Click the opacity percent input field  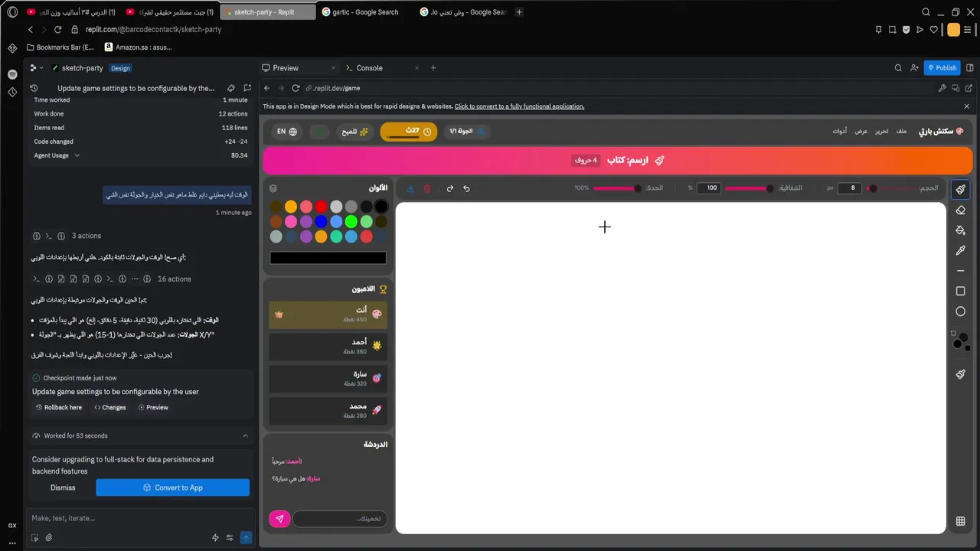[x=709, y=188]
